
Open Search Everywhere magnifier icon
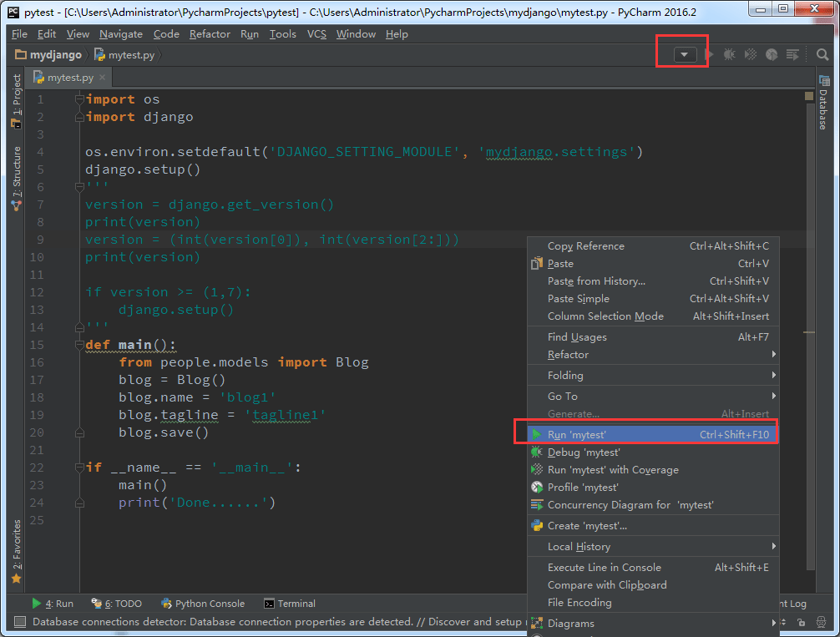click(822, 54)
